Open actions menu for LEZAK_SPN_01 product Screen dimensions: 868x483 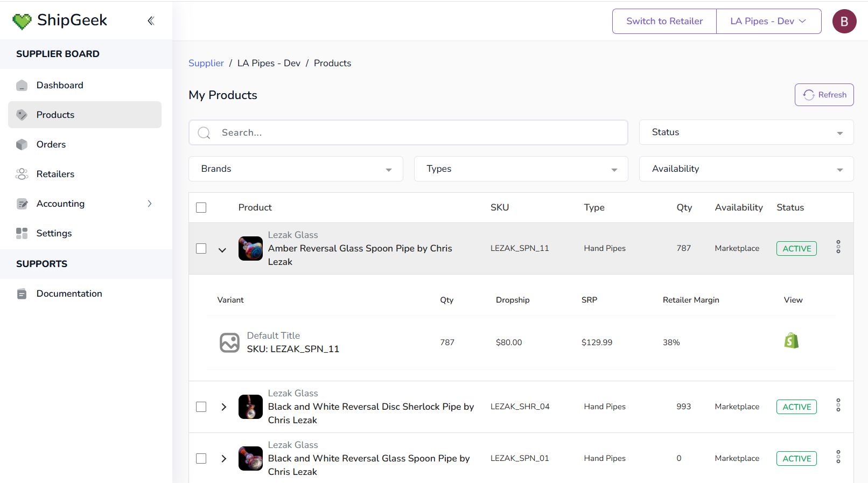[838, 457]
